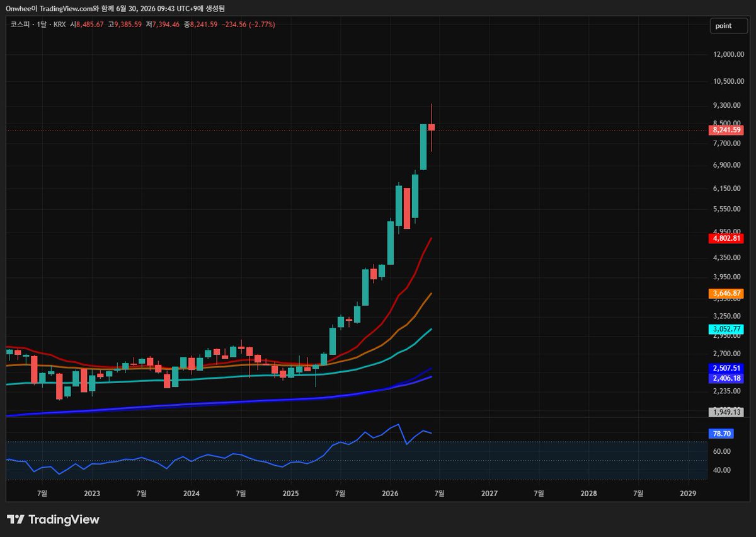Click the RSI 40.00 axis label
The image size is (756, 537).
point(722,470)
